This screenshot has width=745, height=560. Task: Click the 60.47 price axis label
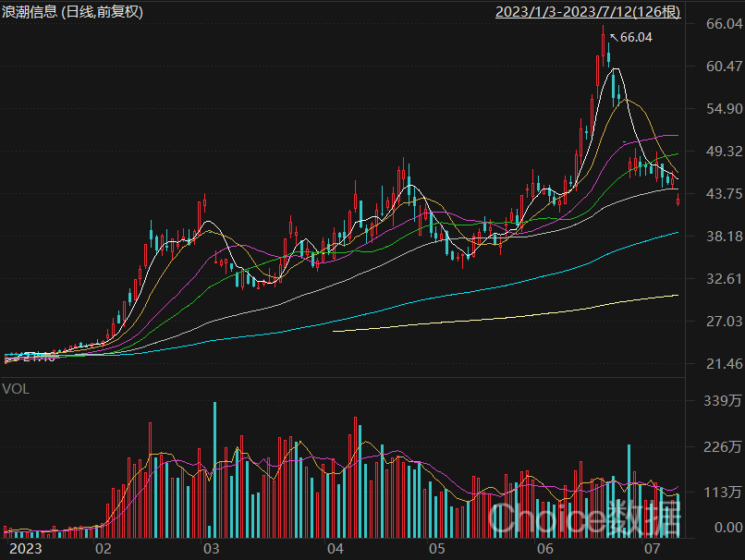point(724,66)
